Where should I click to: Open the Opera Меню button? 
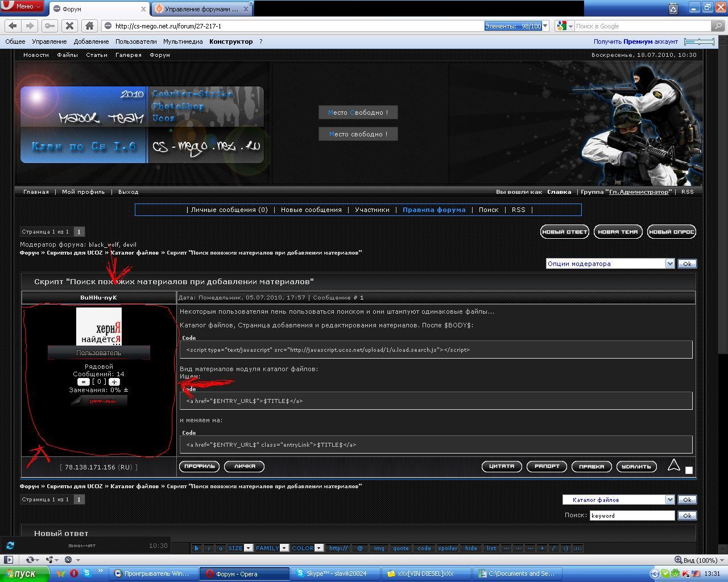pyautogui.click(x=22, y=6)
